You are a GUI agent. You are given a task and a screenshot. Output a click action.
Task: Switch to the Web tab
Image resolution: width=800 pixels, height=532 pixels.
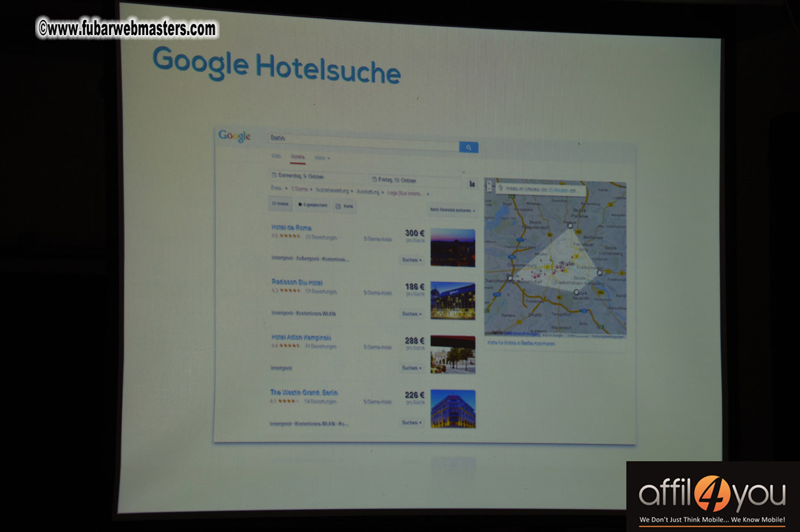pyautogui.click(x=276, y=156)
